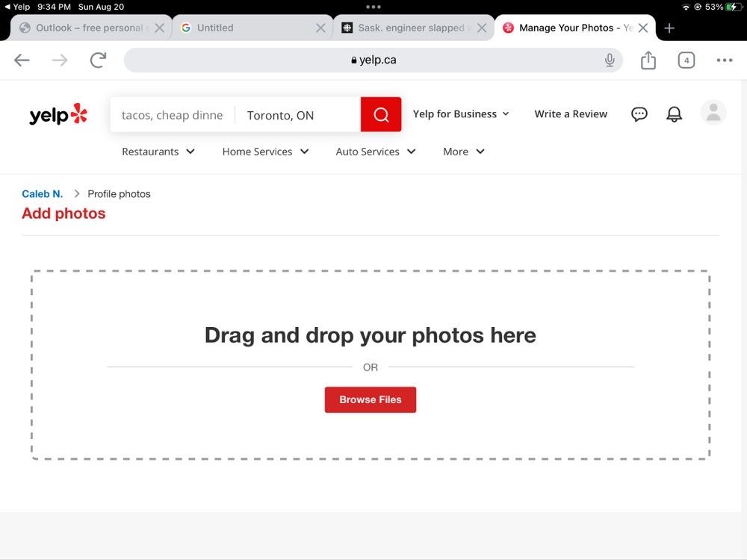
Task: Open the user profile avatar
Action: coord(713,113)
